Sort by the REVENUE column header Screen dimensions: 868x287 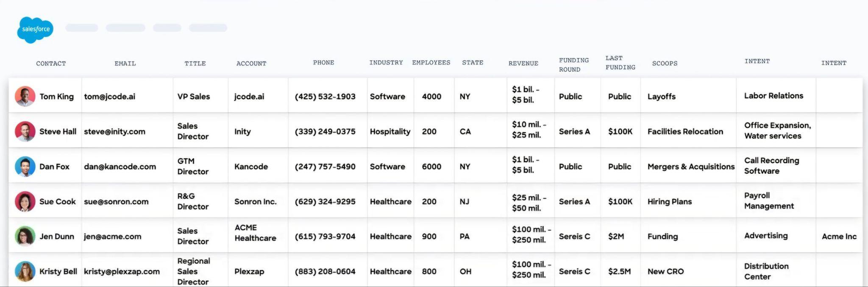pyautogui.click(x=523, y=64)
